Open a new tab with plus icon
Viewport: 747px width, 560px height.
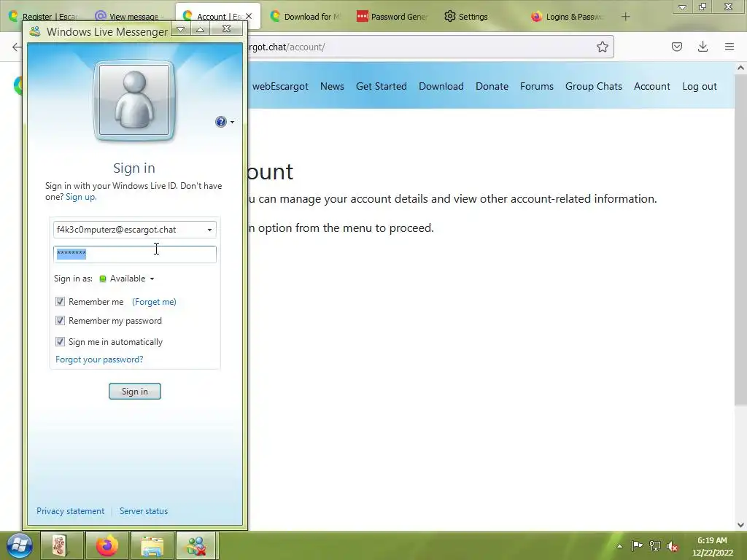tap(625, 17)
